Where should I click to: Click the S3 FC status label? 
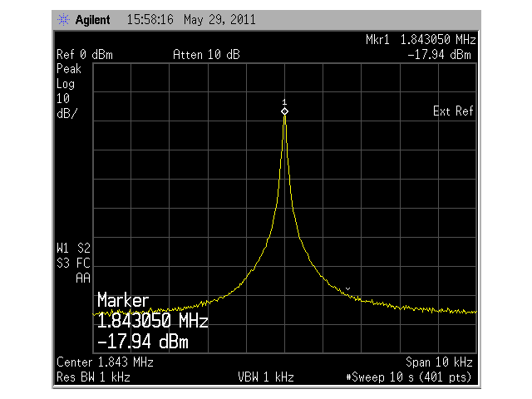pos(73,264)
